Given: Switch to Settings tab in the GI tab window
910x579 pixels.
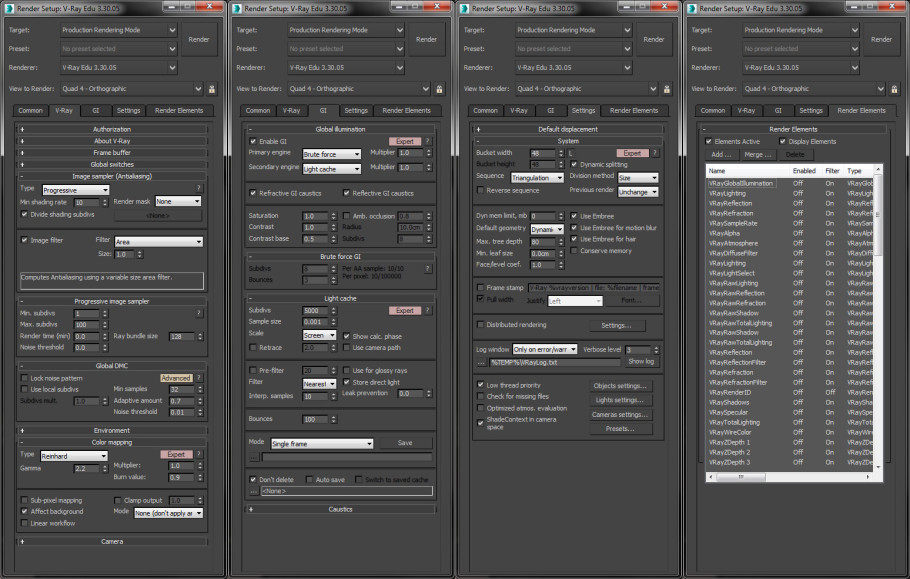Looking at the screenshot, I should 356,110.
